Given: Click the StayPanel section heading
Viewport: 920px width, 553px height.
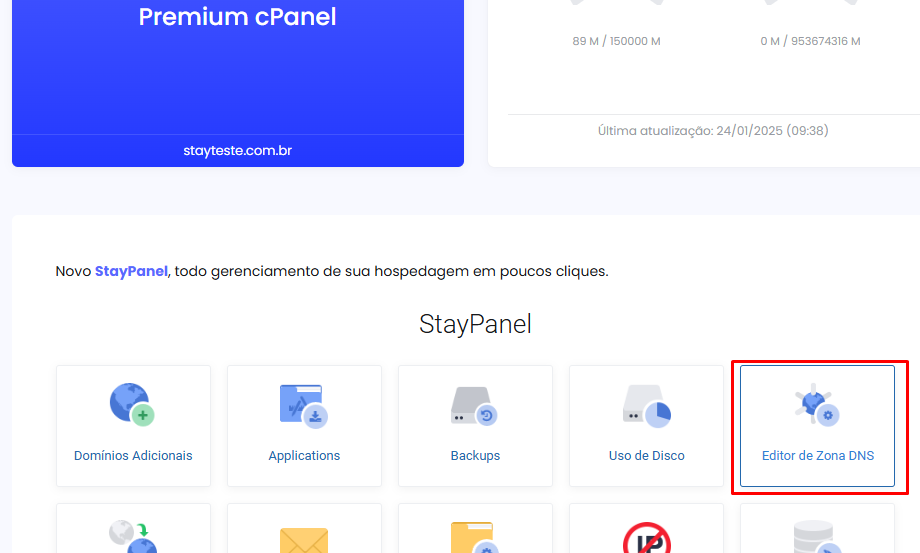Looking at the screenshot, I should click(x=475, y=324).
